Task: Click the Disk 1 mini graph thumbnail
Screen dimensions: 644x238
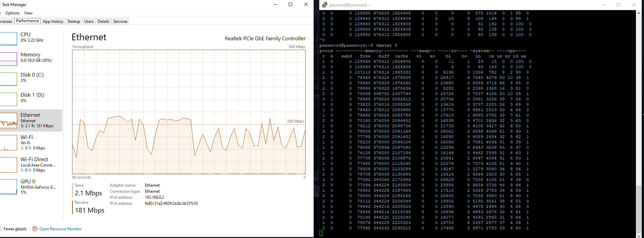Action: 8,99
